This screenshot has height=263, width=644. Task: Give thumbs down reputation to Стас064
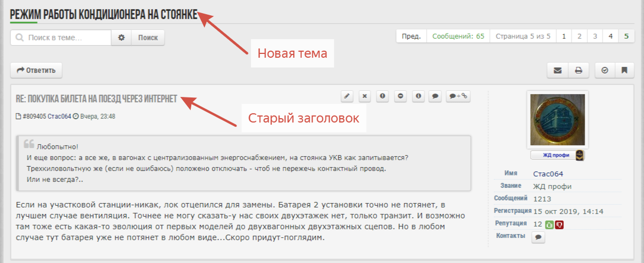point(559,224)
